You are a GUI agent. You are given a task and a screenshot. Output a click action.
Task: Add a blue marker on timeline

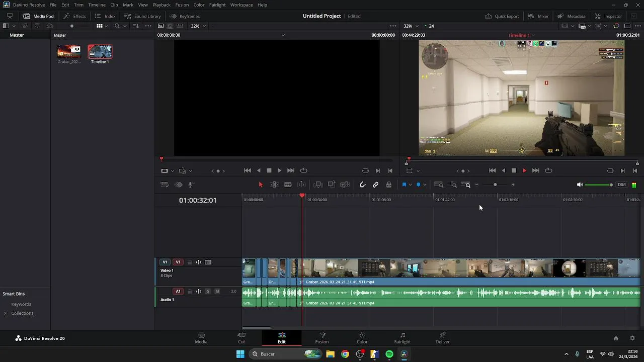(418, 185)
